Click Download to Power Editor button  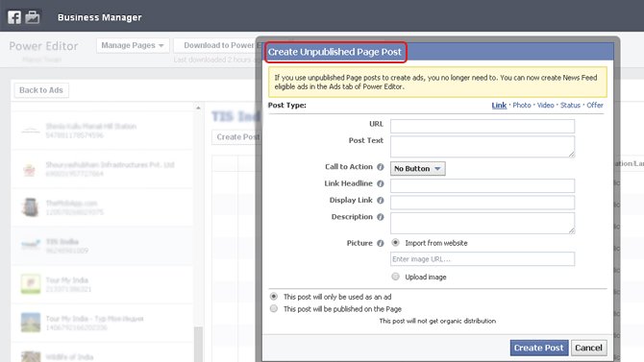point(217,45)
